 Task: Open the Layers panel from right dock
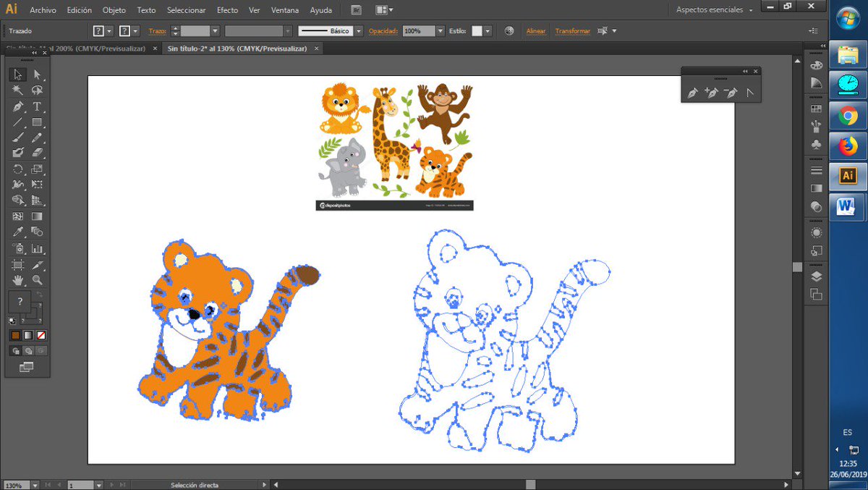coord(816,276)
